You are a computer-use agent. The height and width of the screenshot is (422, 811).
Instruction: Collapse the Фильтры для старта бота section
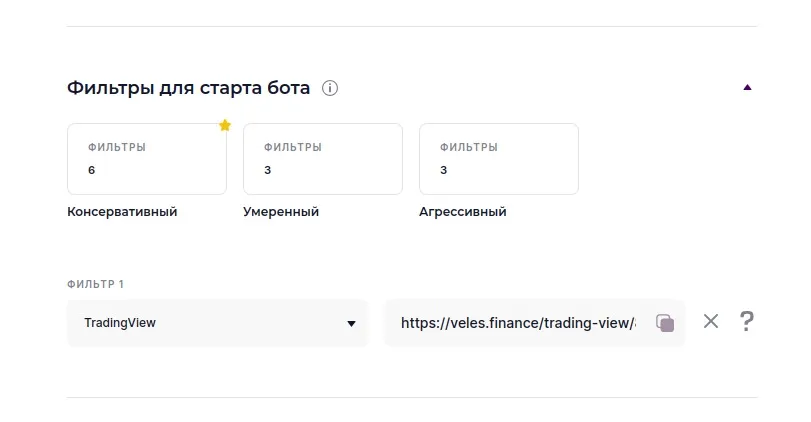pos(747,88)
